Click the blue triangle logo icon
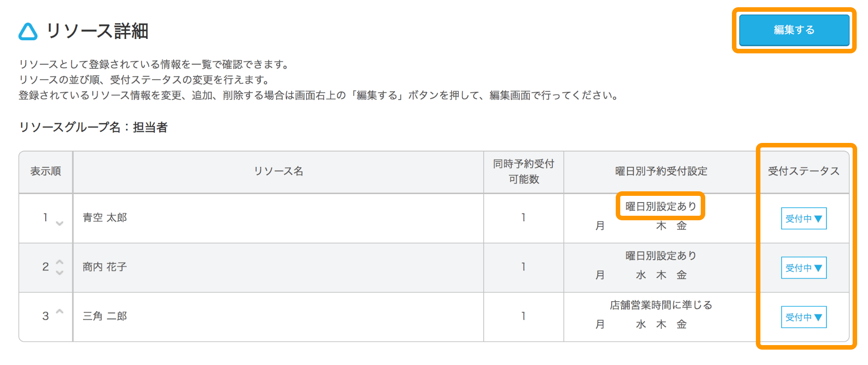Image resolution: width=868 pixels, height=365 pixels. tap(28, 32)
